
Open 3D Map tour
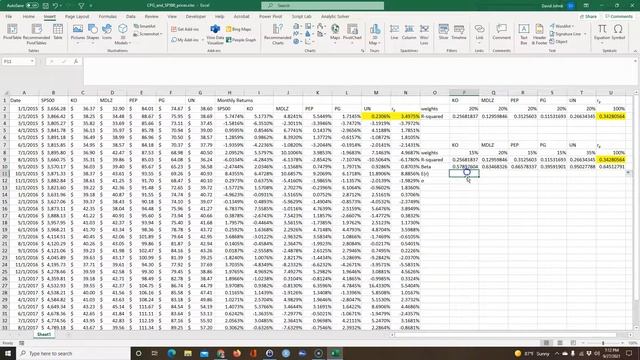pyautogui.click(x=374, y=34)
